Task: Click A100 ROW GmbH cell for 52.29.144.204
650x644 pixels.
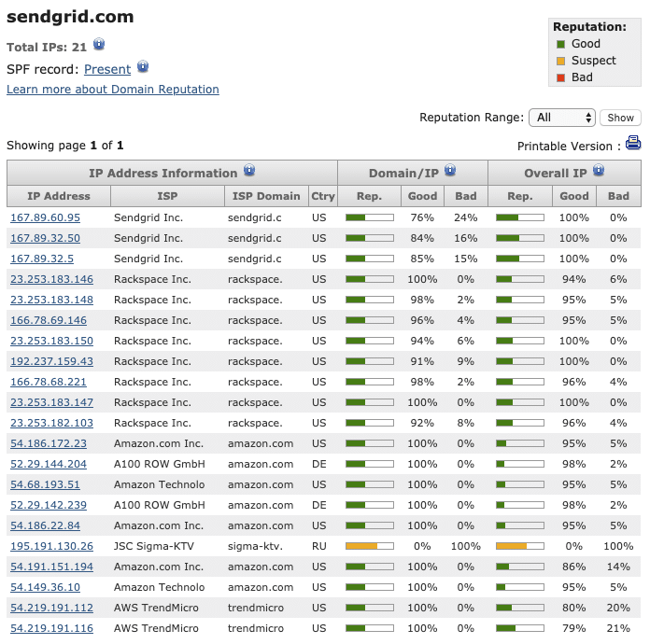Action: click(159, 464)
